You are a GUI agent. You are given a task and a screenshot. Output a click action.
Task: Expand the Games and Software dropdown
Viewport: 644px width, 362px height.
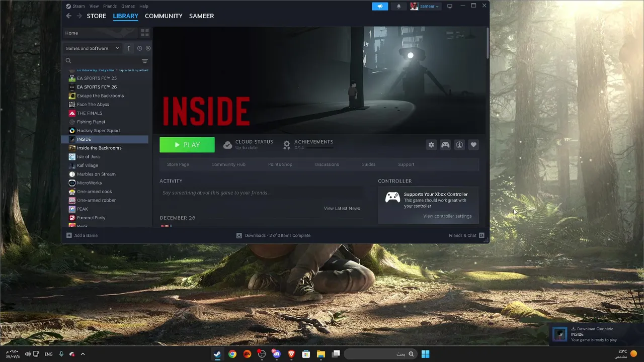(x=93, y=48)
